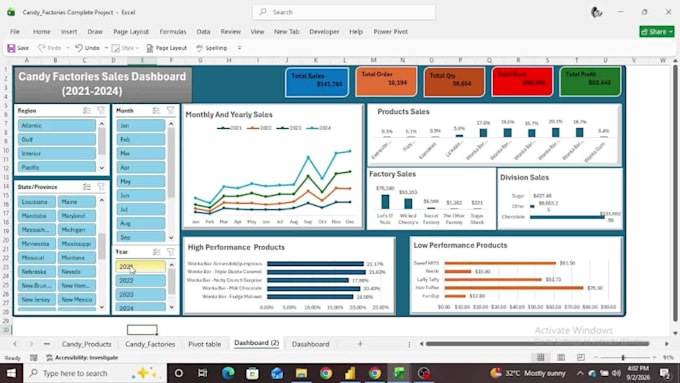The height and width of the screenshot is (383, 680).
Task: Click the Total Order card
Action: tap(386, 81)
